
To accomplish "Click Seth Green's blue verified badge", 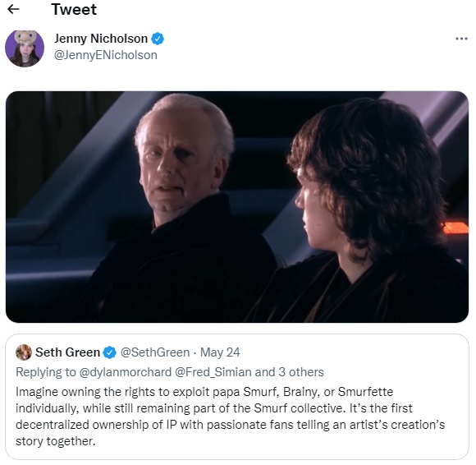I will [110, 352].
